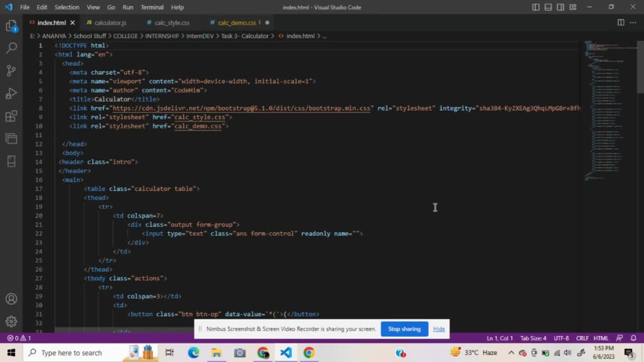Toggle the Panel layout icon
644x362 pixels.
pyautogui.click(x=548, y=7)
